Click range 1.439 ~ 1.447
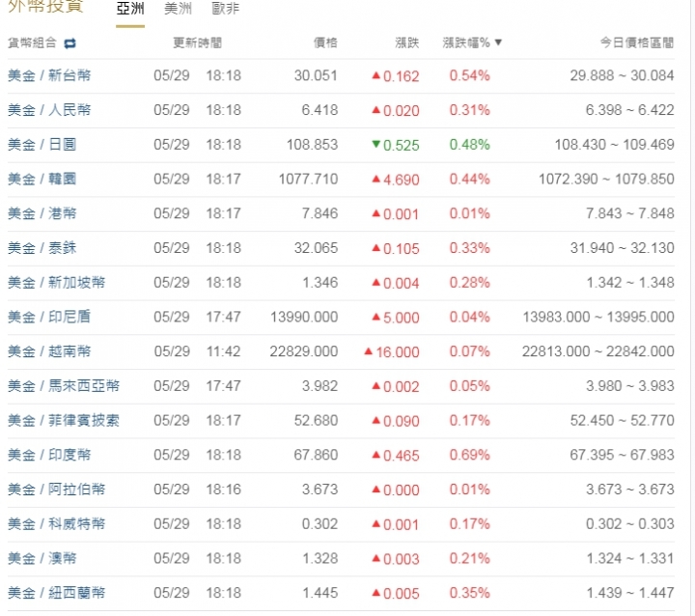 (x=629, y=593)
